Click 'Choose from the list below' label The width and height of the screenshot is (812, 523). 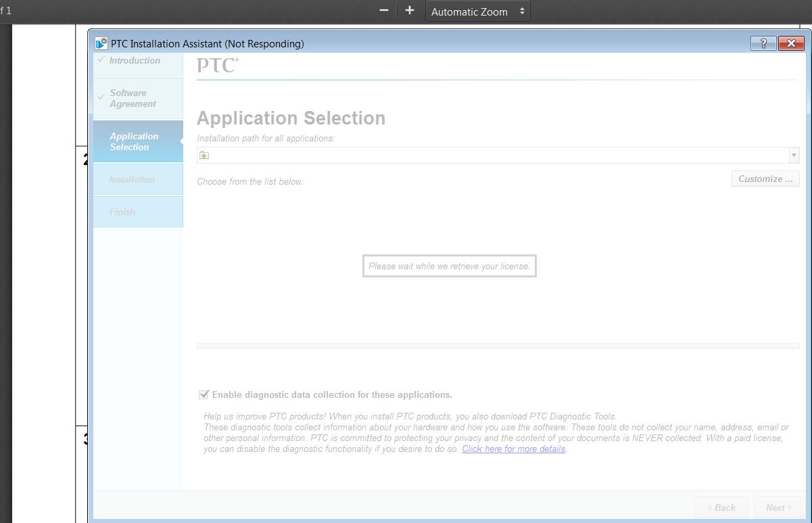tap(250, 181)
